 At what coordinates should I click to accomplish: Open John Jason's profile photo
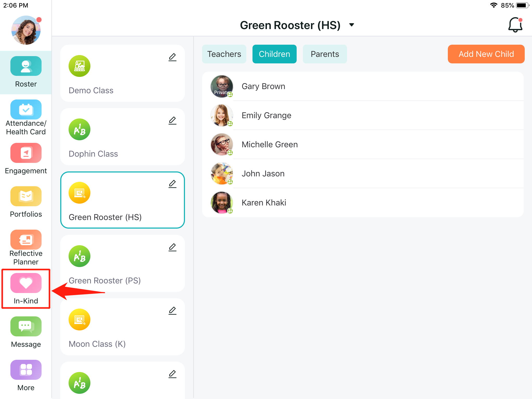[222, 174]
